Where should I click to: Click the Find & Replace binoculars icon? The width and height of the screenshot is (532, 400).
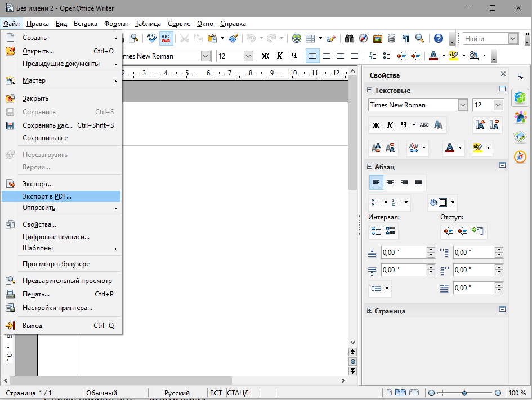click(350, 38)
